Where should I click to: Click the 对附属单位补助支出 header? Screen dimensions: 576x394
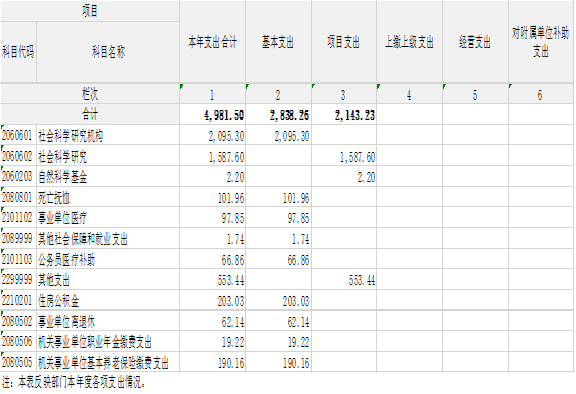click(541, 41)
